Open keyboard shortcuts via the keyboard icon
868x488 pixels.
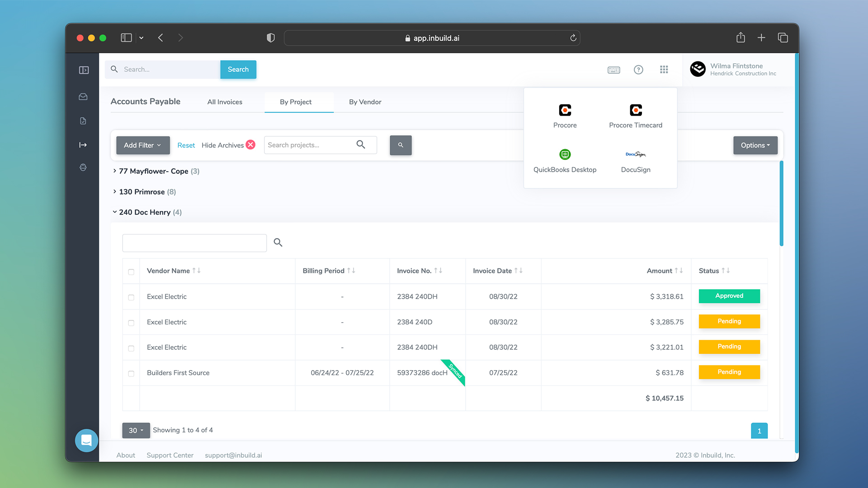pos(613,70)
